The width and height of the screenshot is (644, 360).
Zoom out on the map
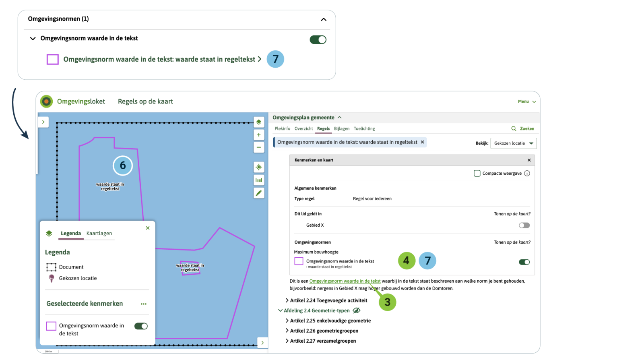point(258,147)
